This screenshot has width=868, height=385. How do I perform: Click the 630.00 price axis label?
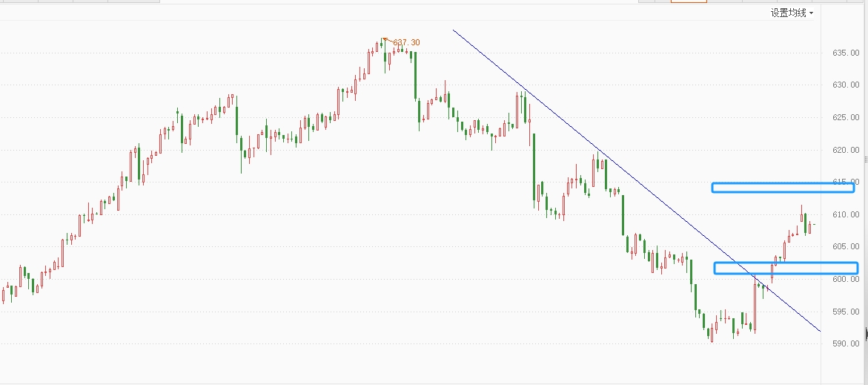point(845,85)
